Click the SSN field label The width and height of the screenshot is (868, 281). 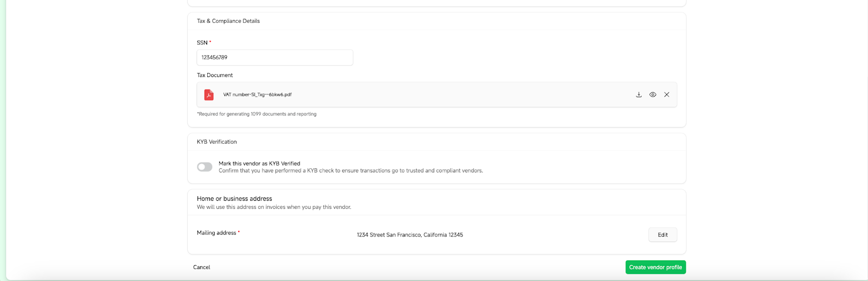[202, 43]
